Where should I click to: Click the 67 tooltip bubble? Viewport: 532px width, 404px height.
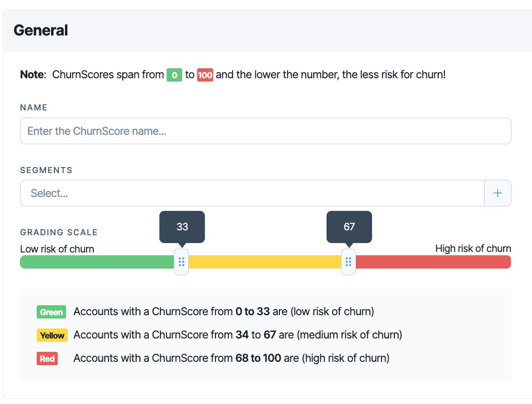click(349, 227)
